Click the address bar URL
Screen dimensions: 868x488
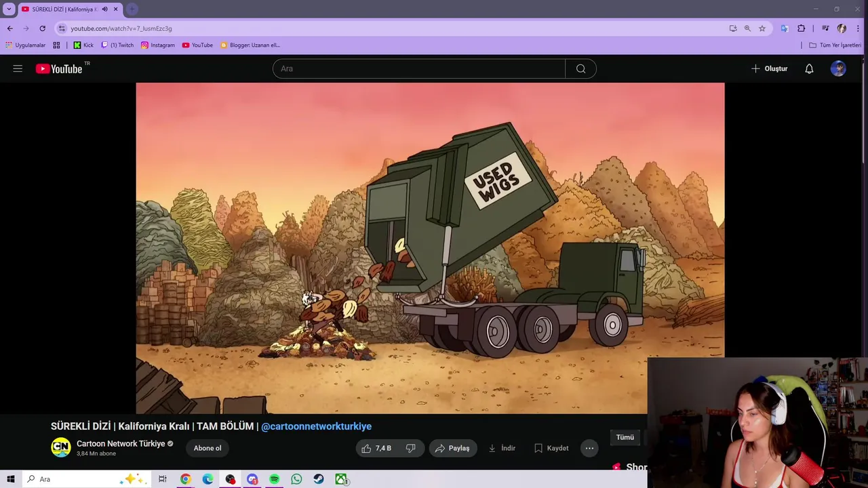(x=121, y=28)
